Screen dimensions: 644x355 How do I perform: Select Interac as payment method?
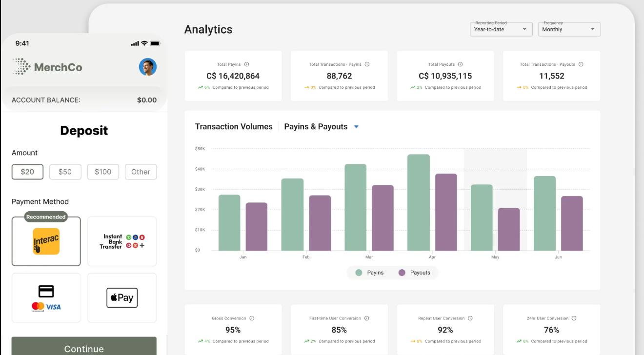[x=46, y=241]
